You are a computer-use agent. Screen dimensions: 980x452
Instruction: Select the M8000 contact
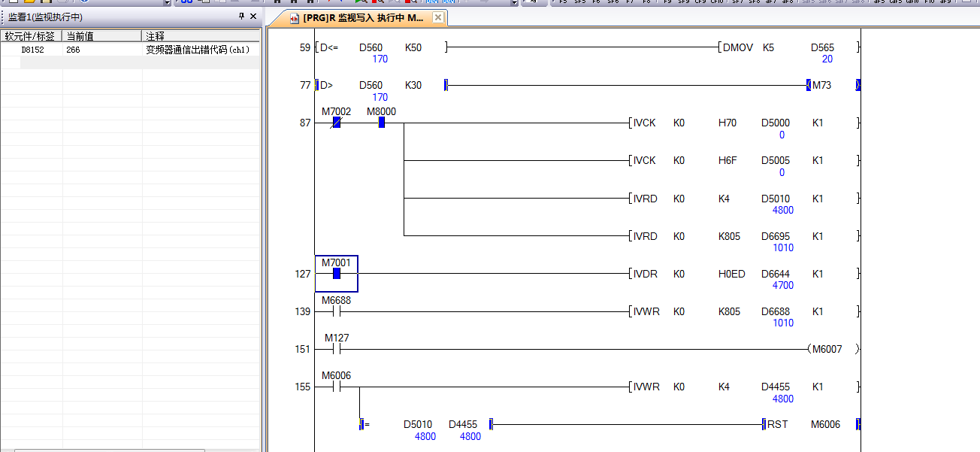381,123
